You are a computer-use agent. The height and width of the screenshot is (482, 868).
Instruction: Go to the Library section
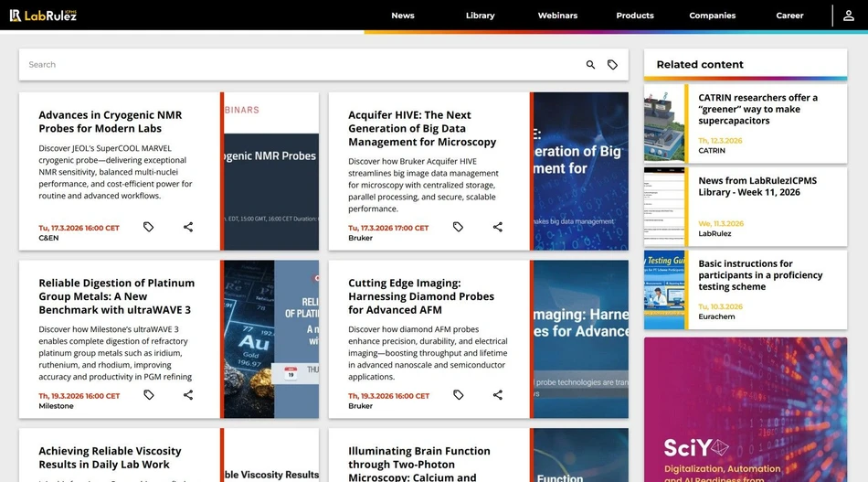480,16
